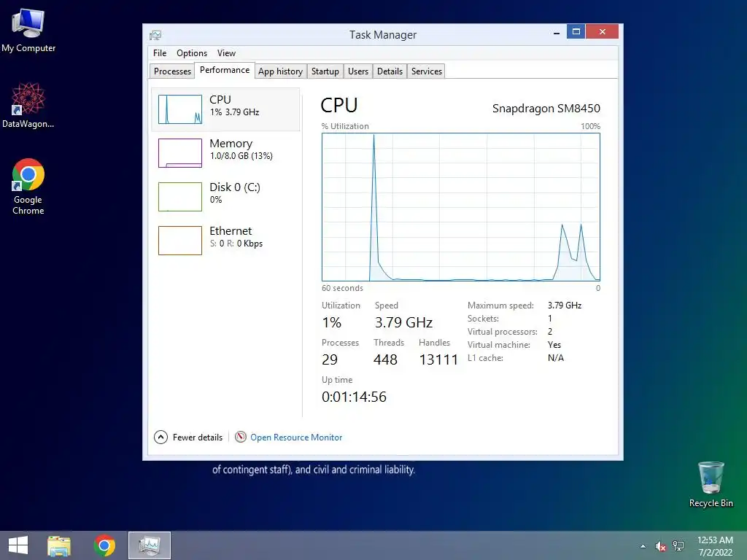
Task: Click the 3.79 GHz speed value
Action: tap(403, 322)
